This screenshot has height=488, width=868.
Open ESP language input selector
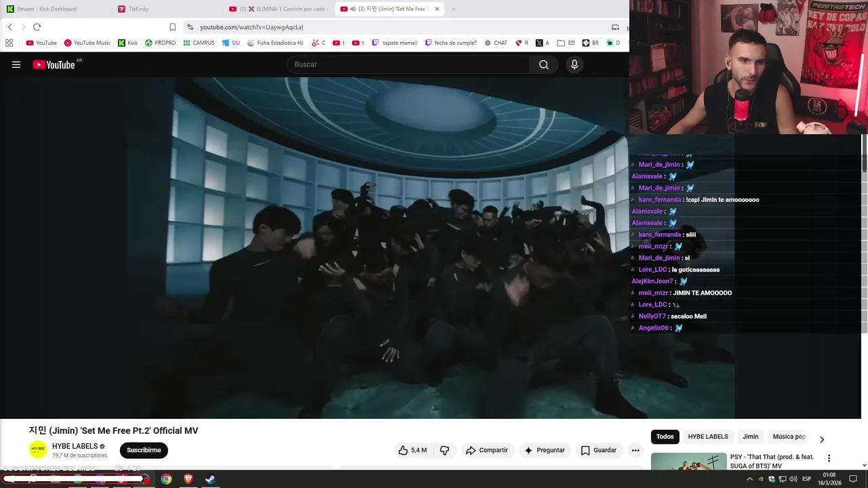tap(806, 479)
